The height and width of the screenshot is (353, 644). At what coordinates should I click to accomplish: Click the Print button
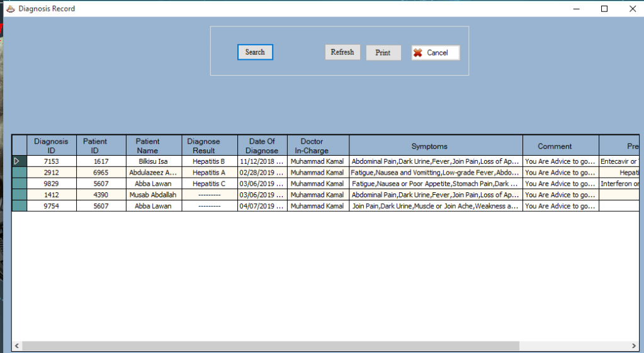(383, 53)
